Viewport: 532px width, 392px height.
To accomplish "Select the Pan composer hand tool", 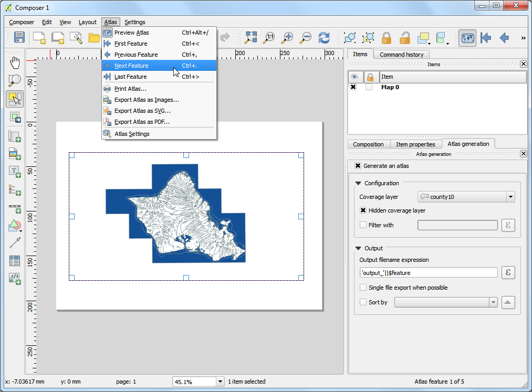I will tap(15, 63).
